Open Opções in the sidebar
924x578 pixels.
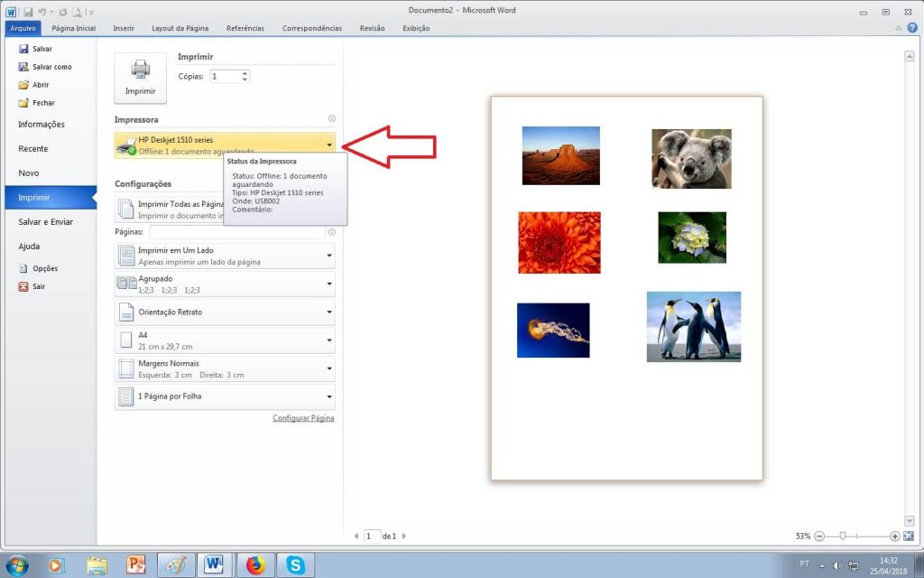pos(44,268)
